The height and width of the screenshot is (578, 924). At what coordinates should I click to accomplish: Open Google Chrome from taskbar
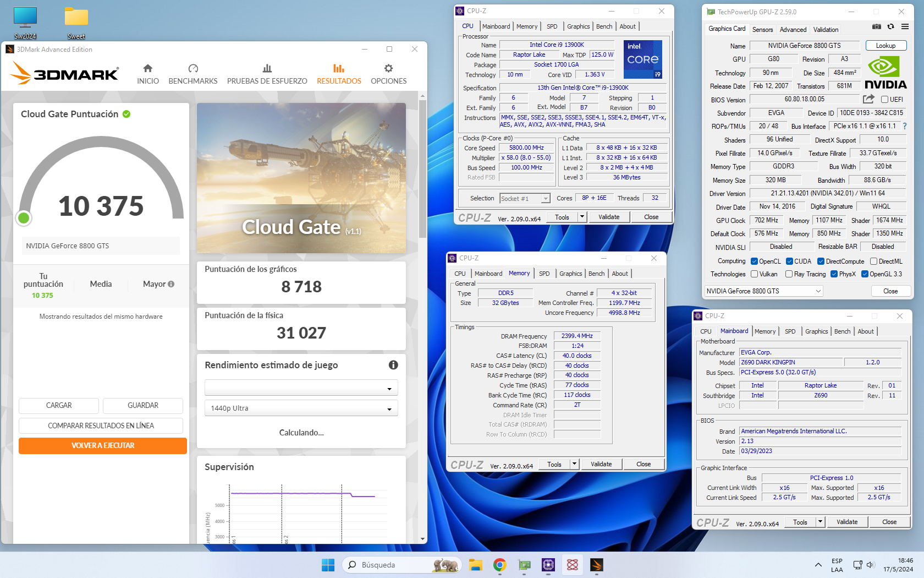499,565
